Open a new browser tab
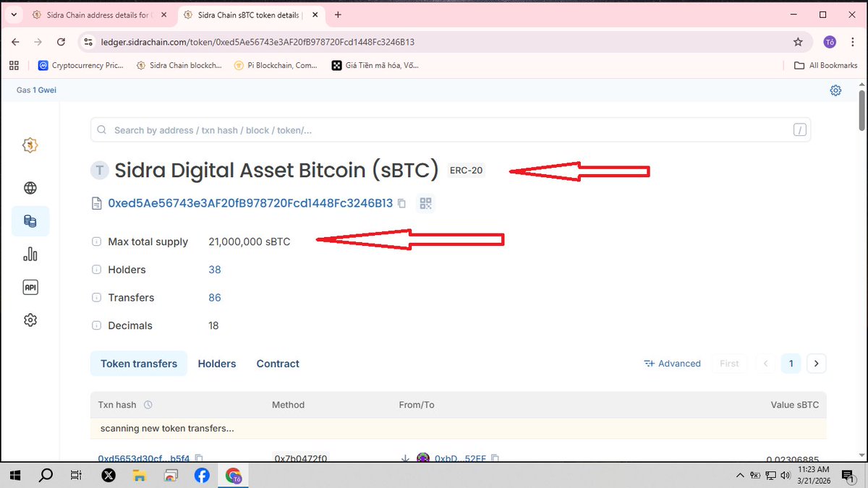 click(338, 14)
